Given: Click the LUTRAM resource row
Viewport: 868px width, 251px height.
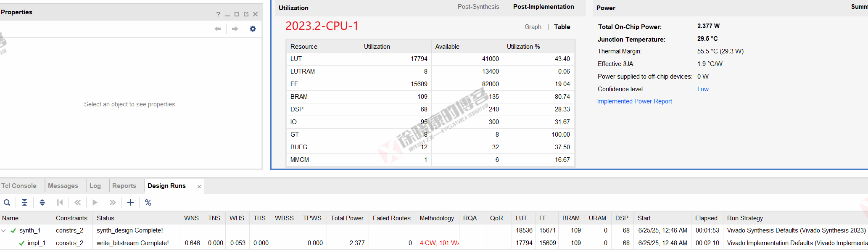Looking at the screenshot, I should [x=430, y=71].
